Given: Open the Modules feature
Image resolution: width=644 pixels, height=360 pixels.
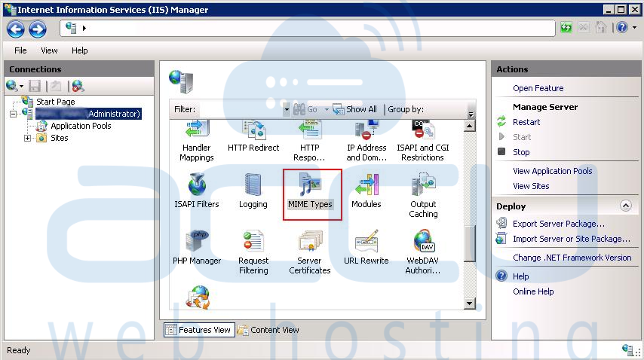Looking at the screenshot, I should tap(366, 191).
